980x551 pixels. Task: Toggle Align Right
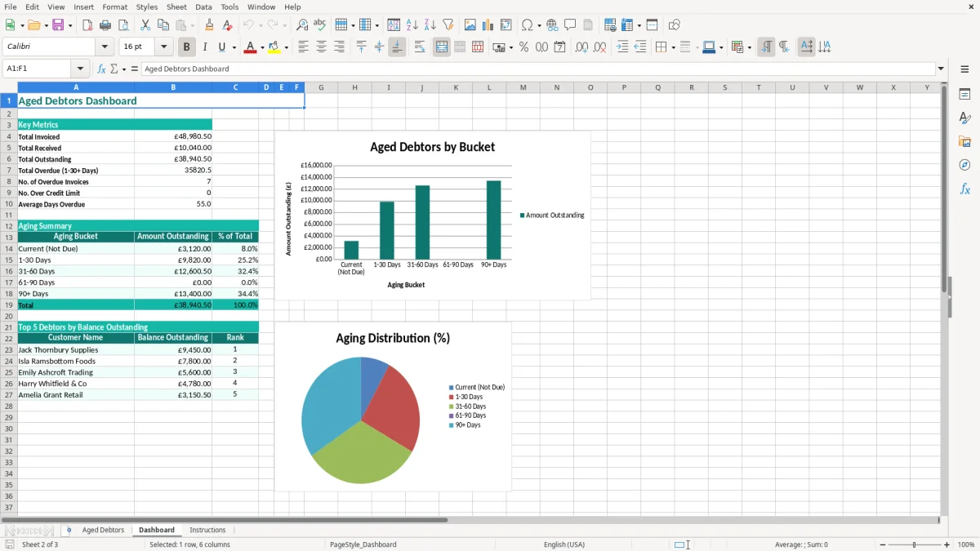coord(340,47)
